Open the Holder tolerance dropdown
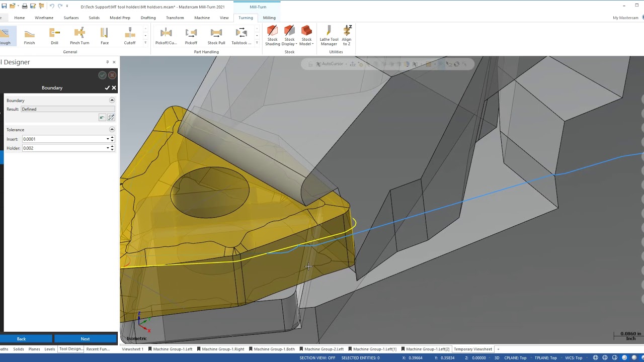 coord(108,148)
